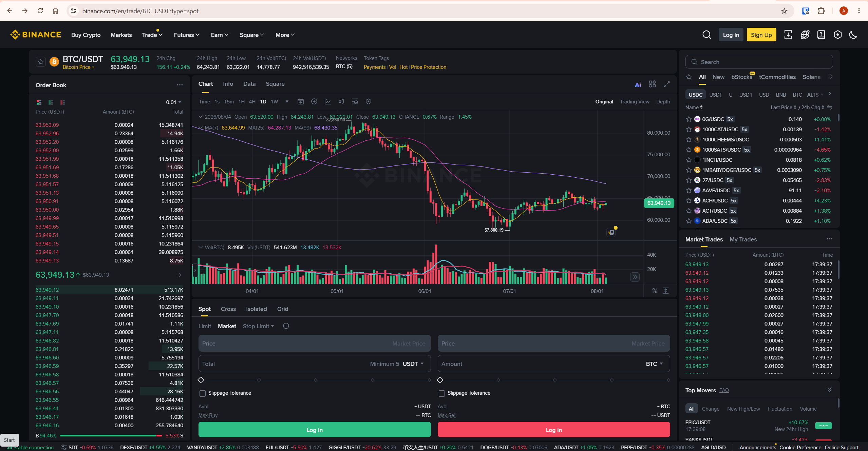Screen dimensions: 868x451
Task: Open chart hexagon settings icon
Action: click(369, 102)
